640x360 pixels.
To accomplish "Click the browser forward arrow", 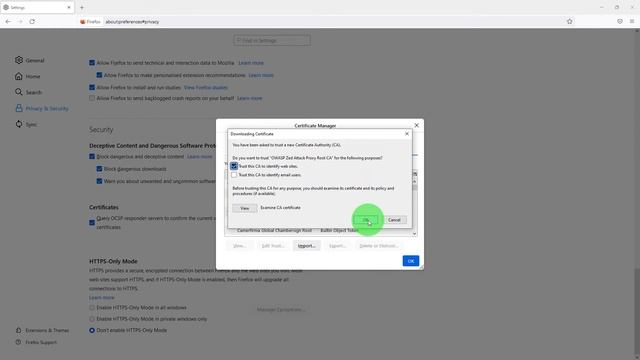I will (x=20, y=22).
